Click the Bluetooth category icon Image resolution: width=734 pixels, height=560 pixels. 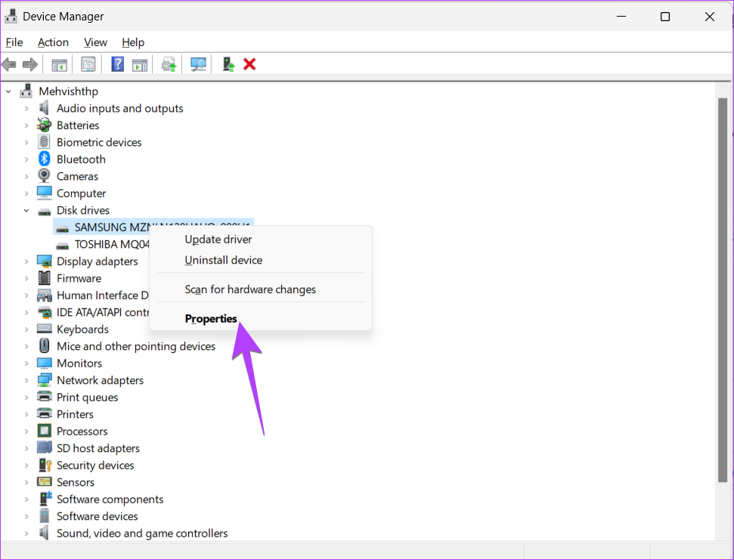point(44,159)
